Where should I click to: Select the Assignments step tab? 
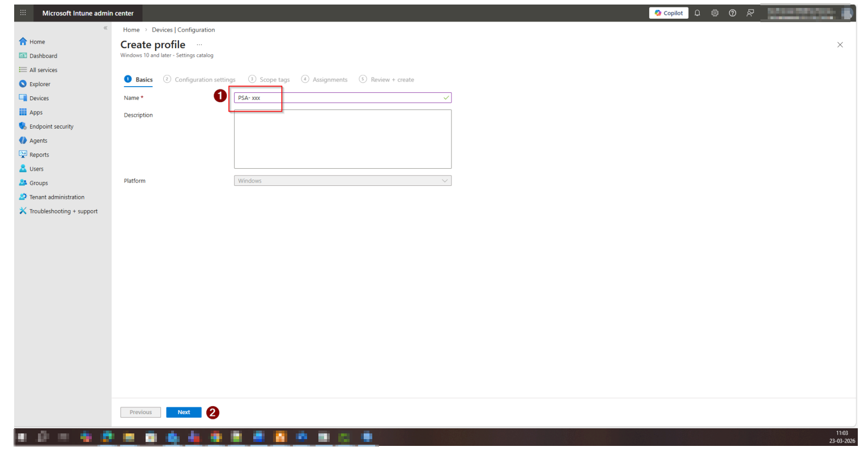[325, 80]
